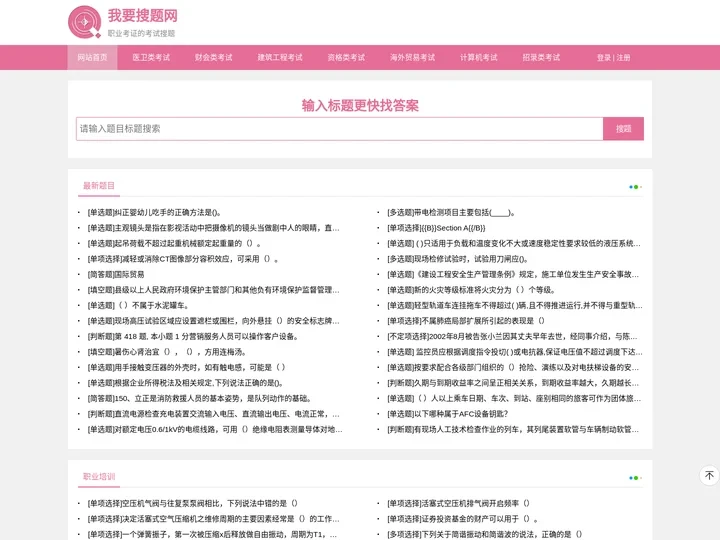Open question 监控员应根据调度指令投切
The width and height of the screenshot is (720, 540).
[x=515, y=352]
